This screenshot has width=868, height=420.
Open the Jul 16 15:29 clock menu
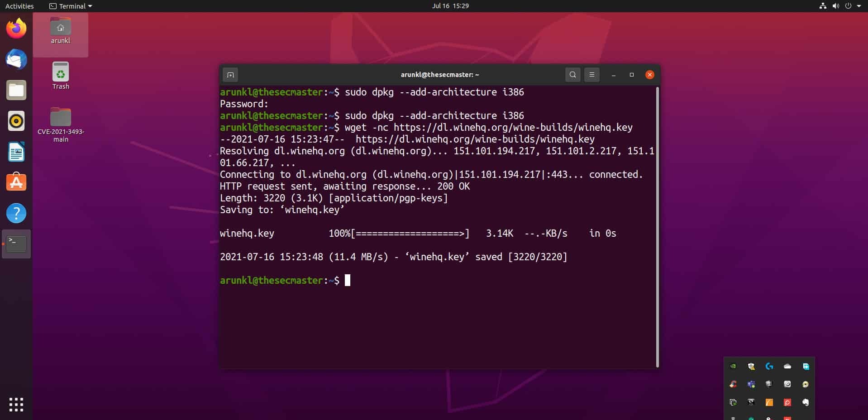point(450,6)
